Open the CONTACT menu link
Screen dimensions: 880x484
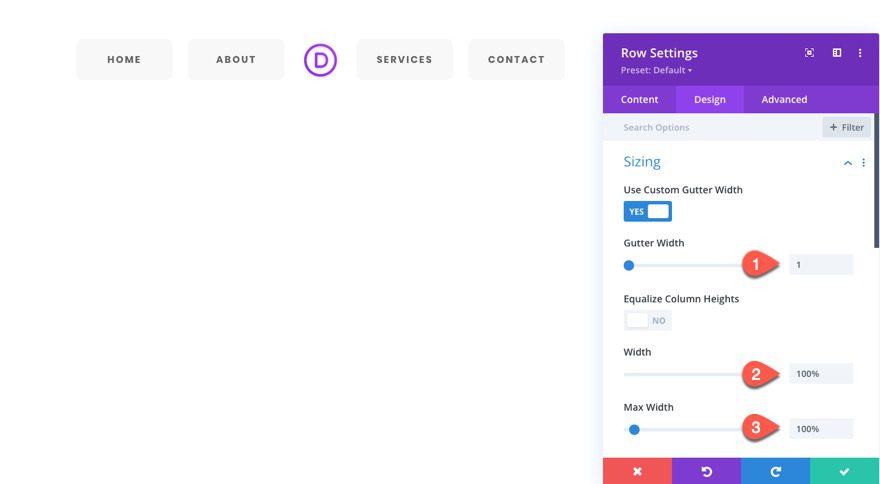click(x=516, y=60)
